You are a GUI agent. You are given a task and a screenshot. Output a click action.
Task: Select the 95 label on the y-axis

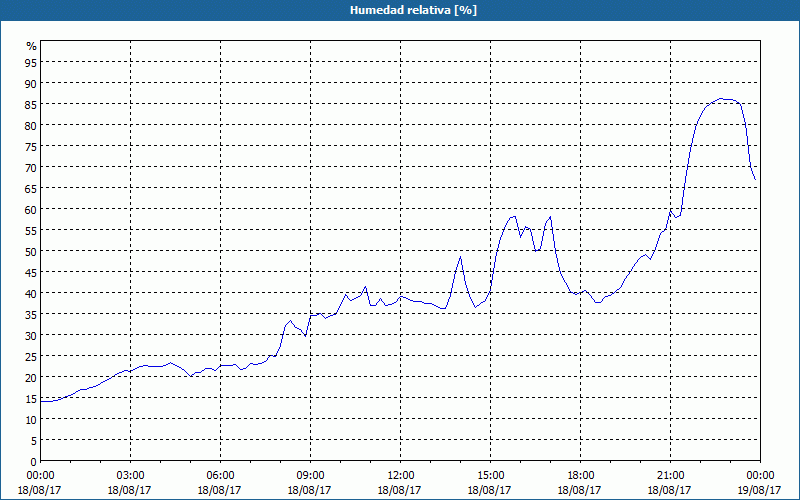(32, 62)
